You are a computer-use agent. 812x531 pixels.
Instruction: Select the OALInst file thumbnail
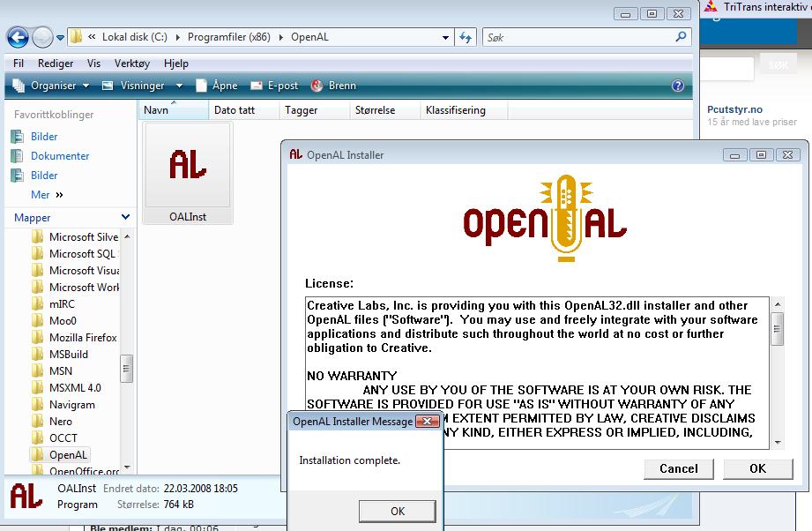pos(188,174)
